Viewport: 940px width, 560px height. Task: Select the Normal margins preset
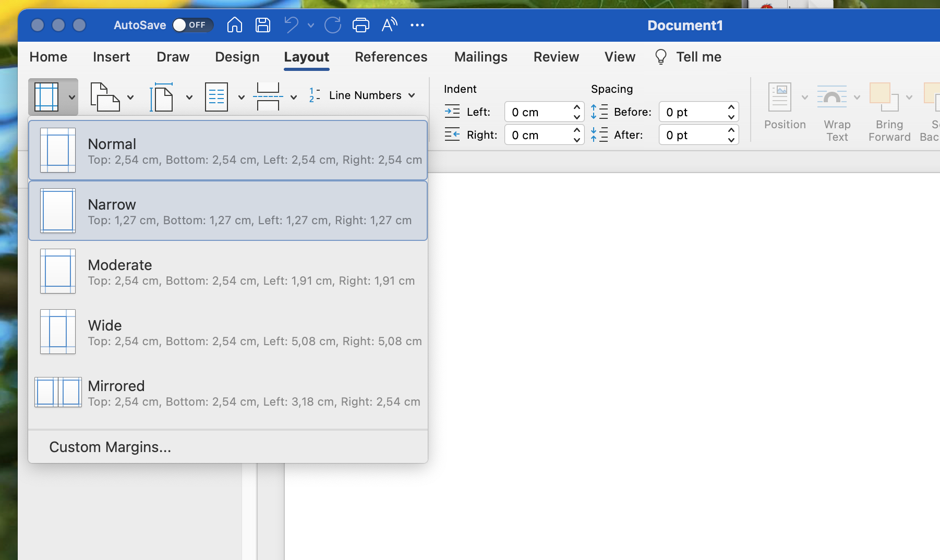[228, 150]
